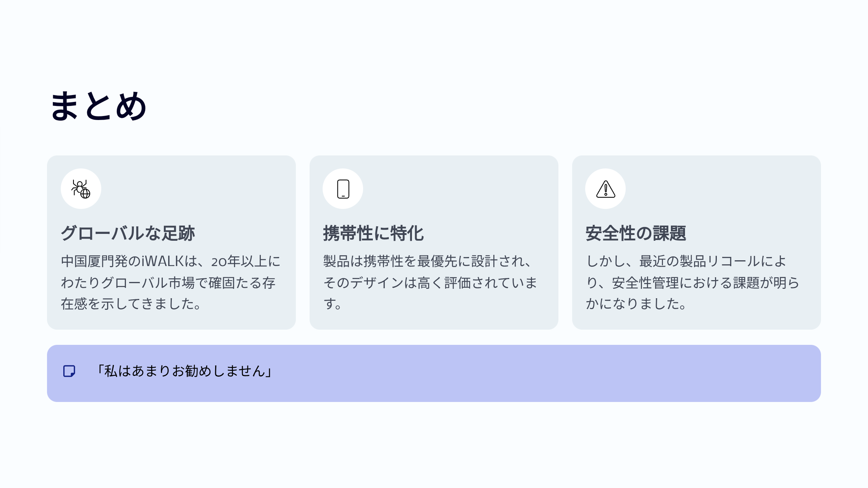Viewport: 868px width, 488px height.
Task: Select the portability card background
Action: coord(434,242)
